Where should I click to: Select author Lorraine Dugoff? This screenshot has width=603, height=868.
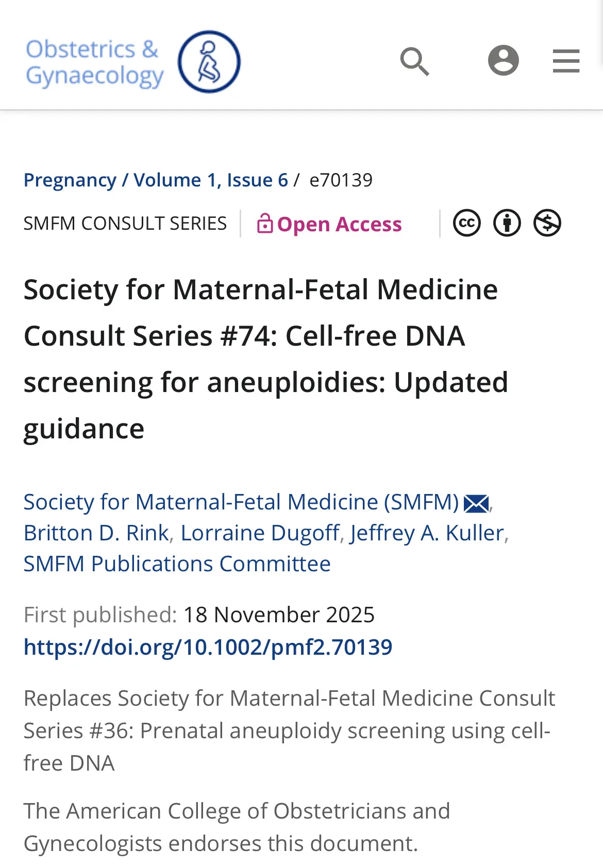point(260,533)
